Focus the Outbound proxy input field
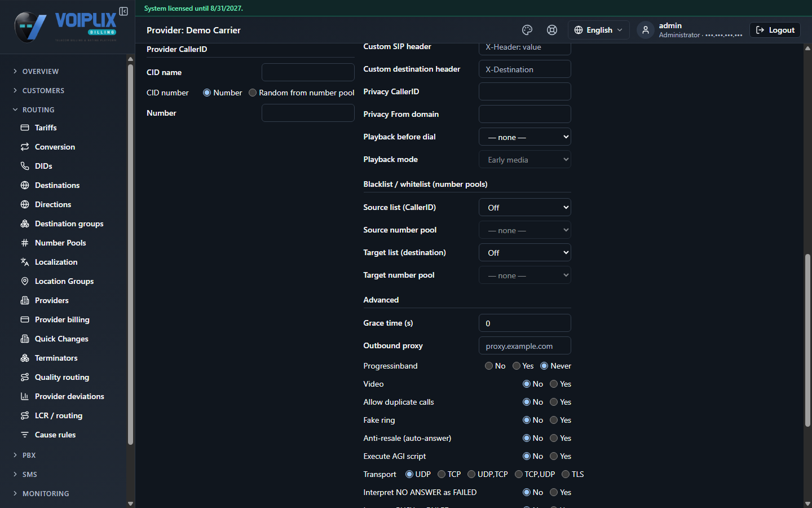The image size is (812, 508). (x=525, y=345)
